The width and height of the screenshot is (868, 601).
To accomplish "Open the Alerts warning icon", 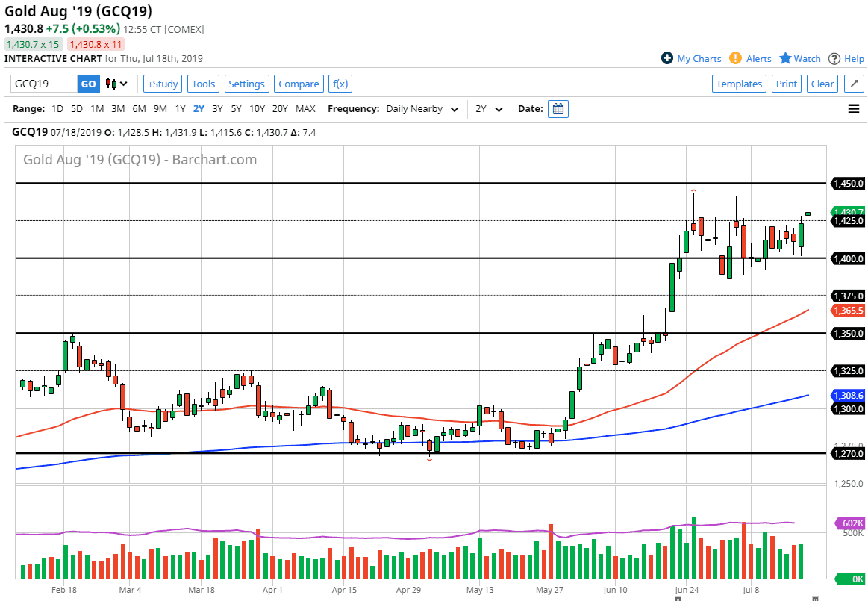I will 735,58.
